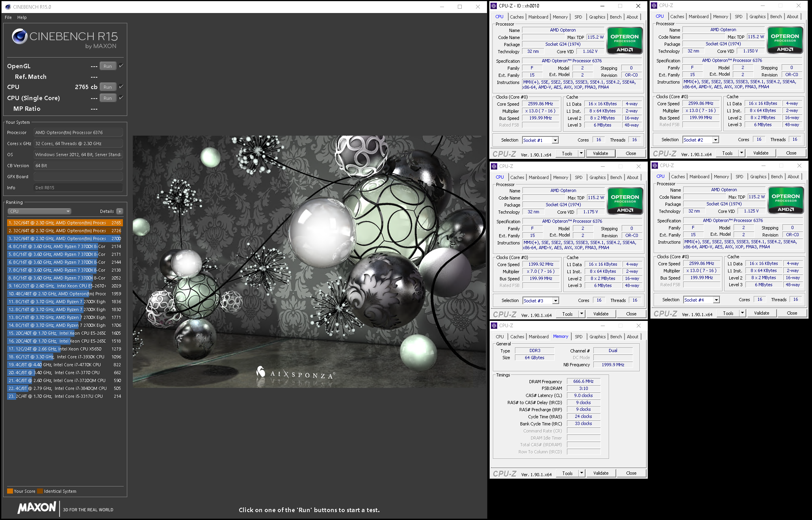Image resolution: width=812 pixels, height=520 pixels.
Task: Select ranking row 23 Core i5-3317U
Action: (x=65, y=396)
